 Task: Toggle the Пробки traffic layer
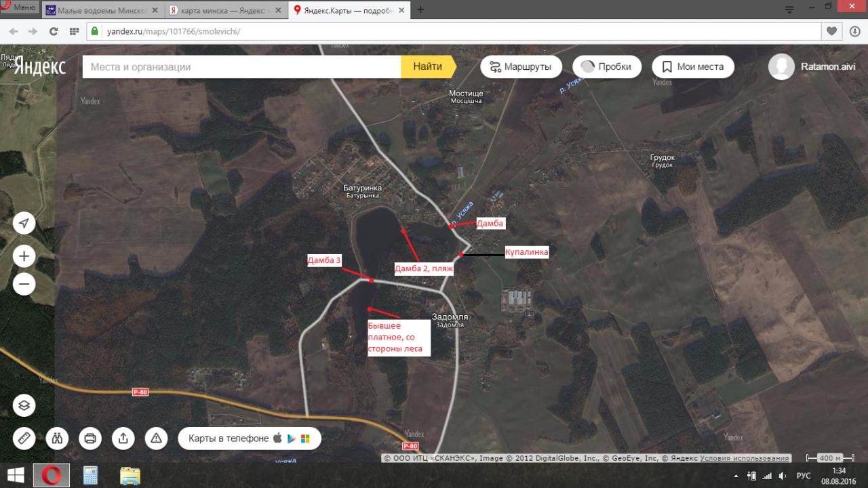[607, 66]
